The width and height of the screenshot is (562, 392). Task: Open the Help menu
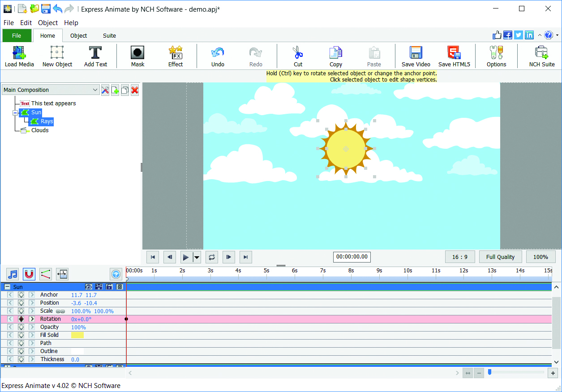coord(71,23)
